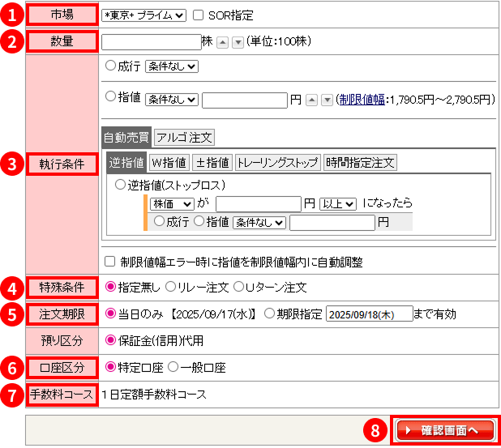
Task: Click the quantity decrease arrow
Action: pyautogui.click(x=238, y=42)
